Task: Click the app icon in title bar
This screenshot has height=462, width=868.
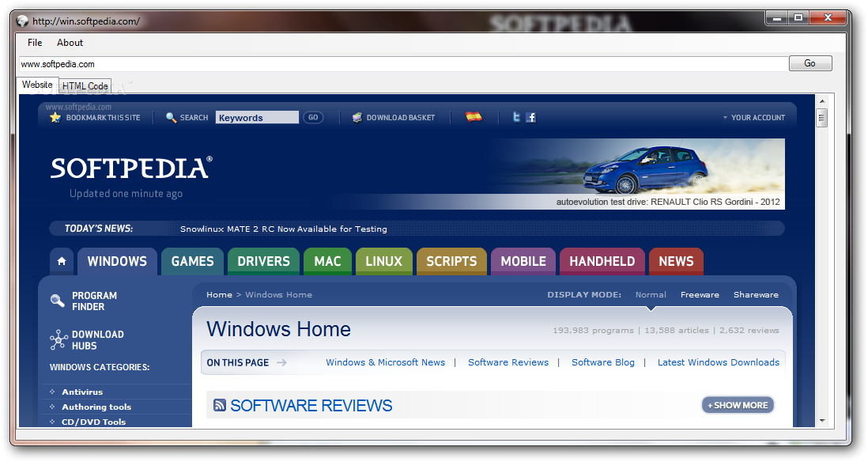Action: (x=22, y=21)
